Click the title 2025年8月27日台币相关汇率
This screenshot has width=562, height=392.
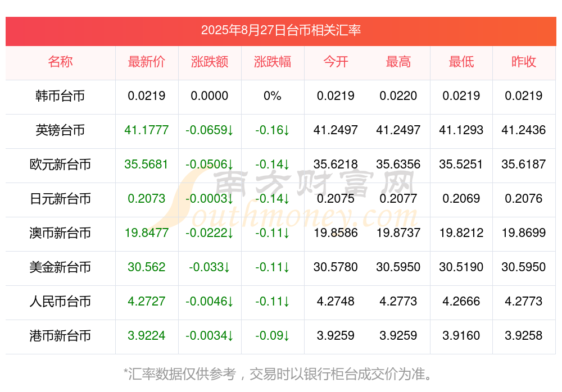280,30
